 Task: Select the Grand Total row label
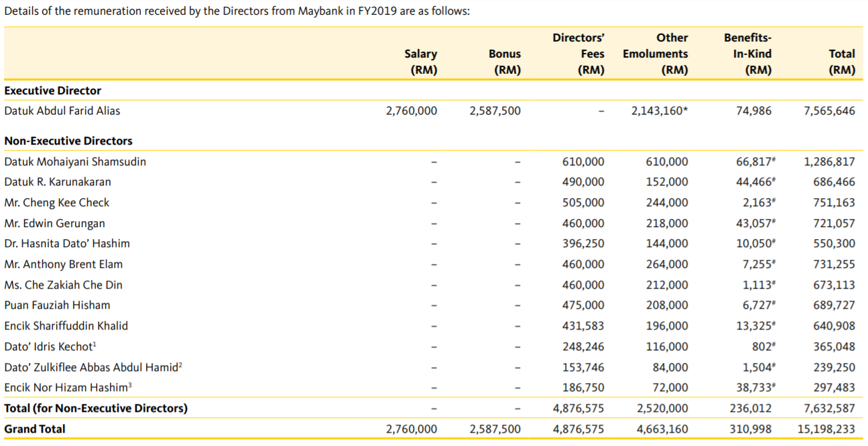click(35, 429)
